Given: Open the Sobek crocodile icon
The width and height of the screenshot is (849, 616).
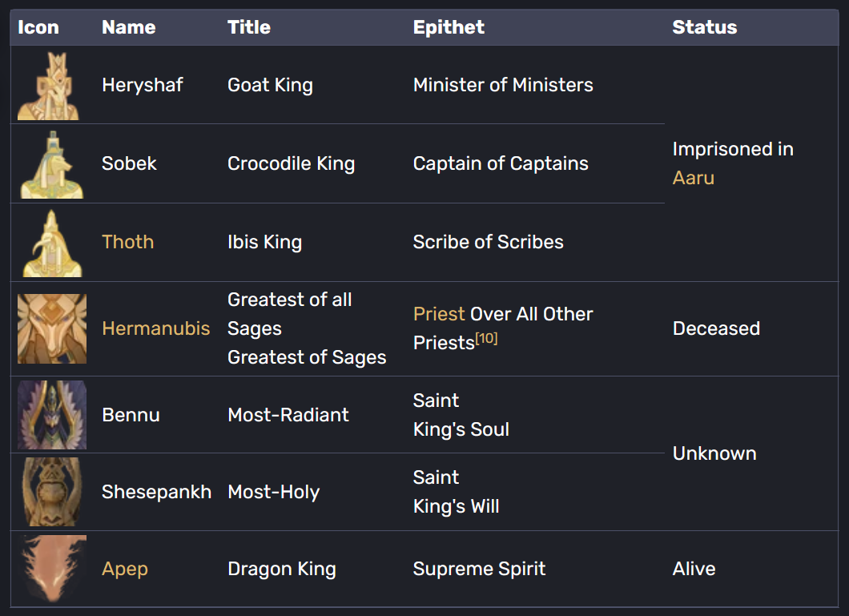Looking at the screenshot, I should tap(51, 164).
